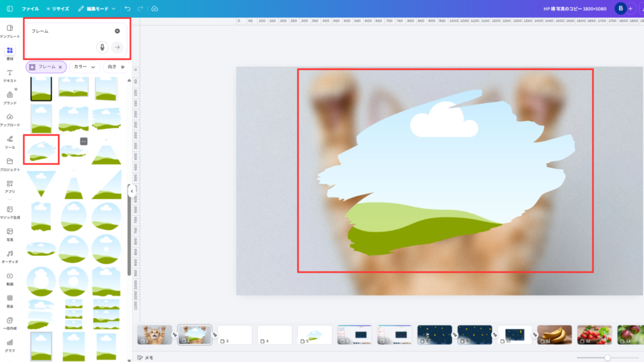Expand the カラー filter dropdown

point(84,67)
